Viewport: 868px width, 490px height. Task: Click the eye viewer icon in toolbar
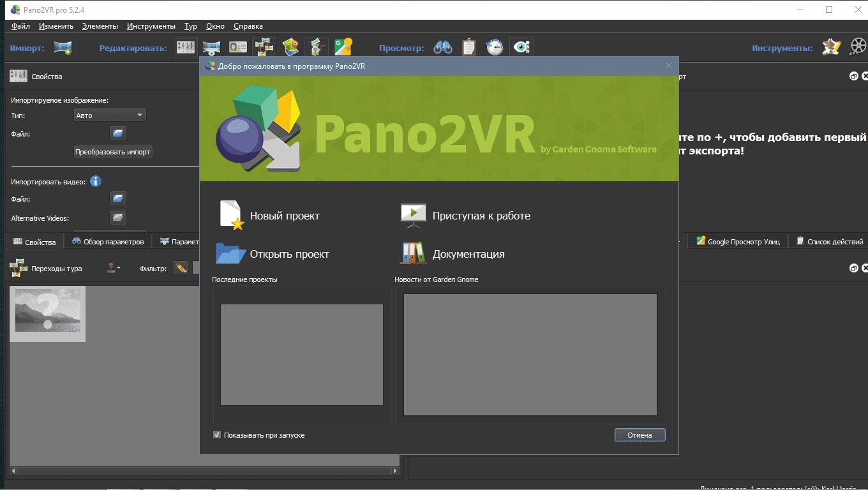tap(521, 47)
